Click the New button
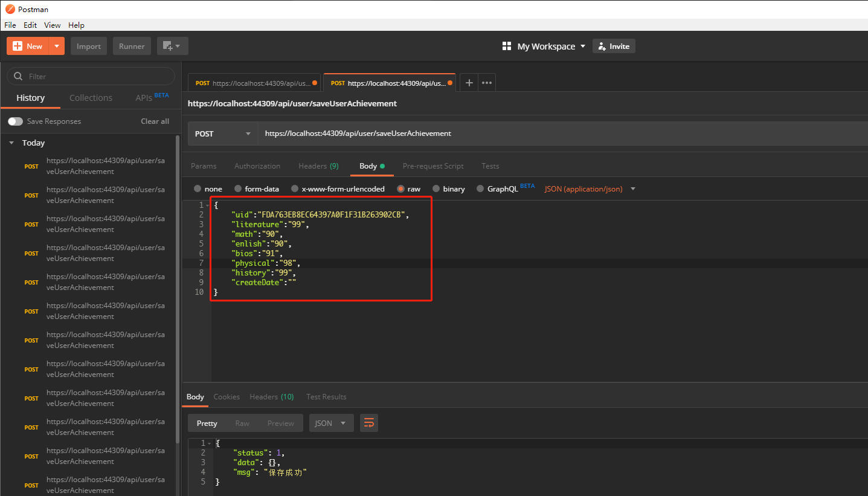 tap(27, 45)
